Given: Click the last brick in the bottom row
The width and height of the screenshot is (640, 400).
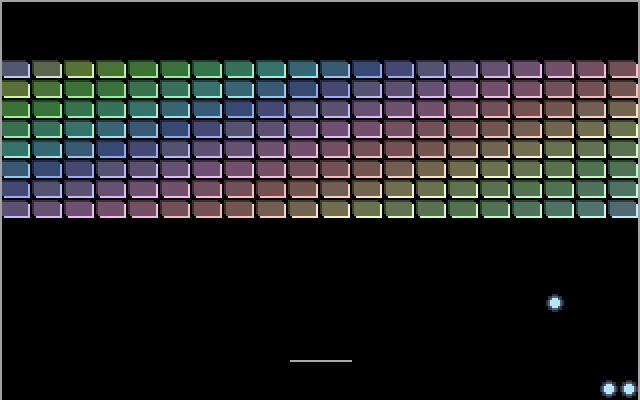Looking at the screenshot, I should (x=623, y=209).
